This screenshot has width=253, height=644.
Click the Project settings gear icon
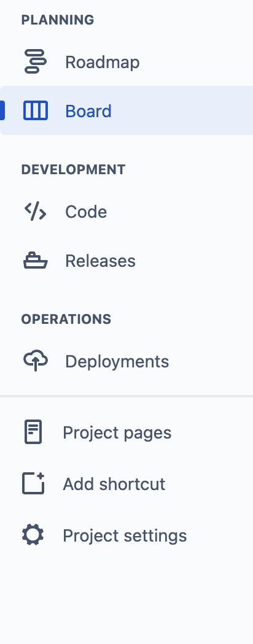click(x=33, y=535)
